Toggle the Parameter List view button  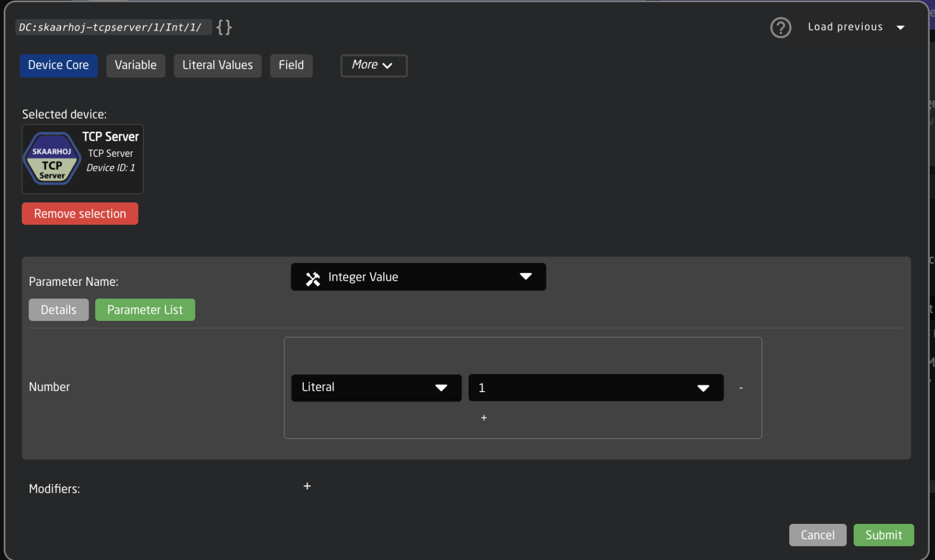point(145,310)
